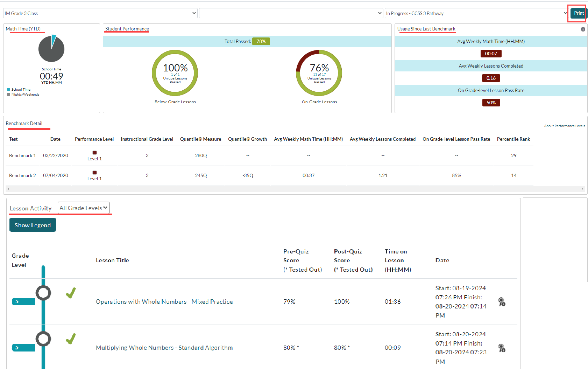
Task: Click the Quantile Growth column header
Action: [x=248, y=139]
